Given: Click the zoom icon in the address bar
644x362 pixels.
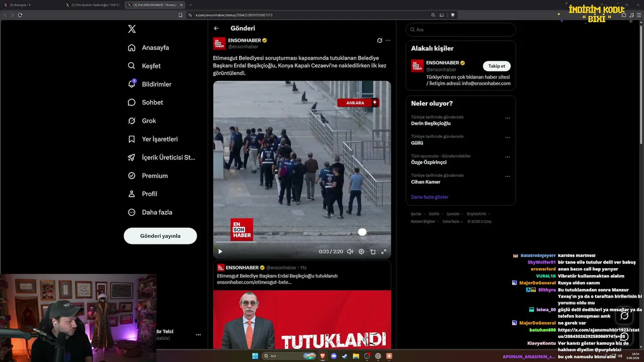Looking at the screenshot, I should click(x=433, y=15).
